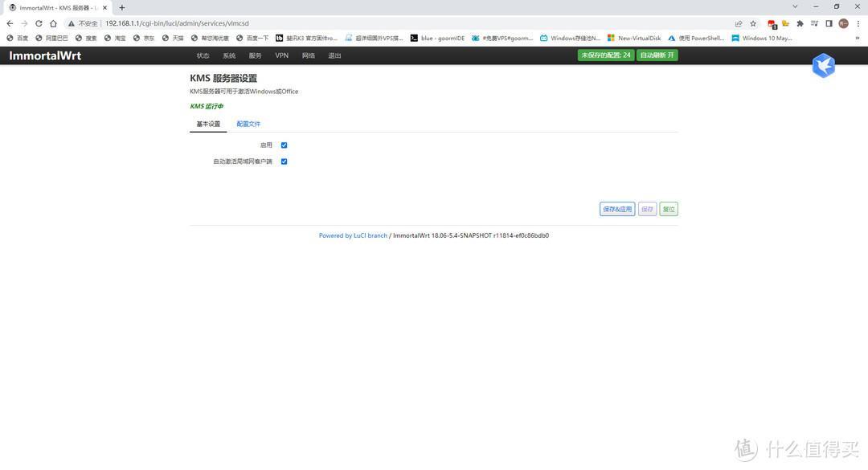Open the browser side panel icon

(829, 23)
